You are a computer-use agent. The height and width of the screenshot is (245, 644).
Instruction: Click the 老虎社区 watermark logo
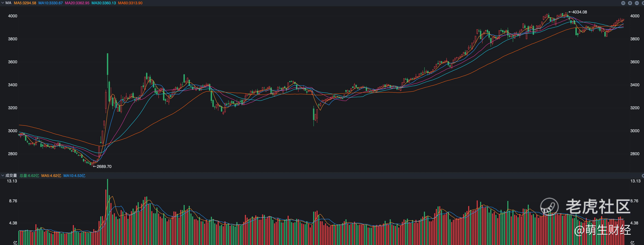(549, 207)
